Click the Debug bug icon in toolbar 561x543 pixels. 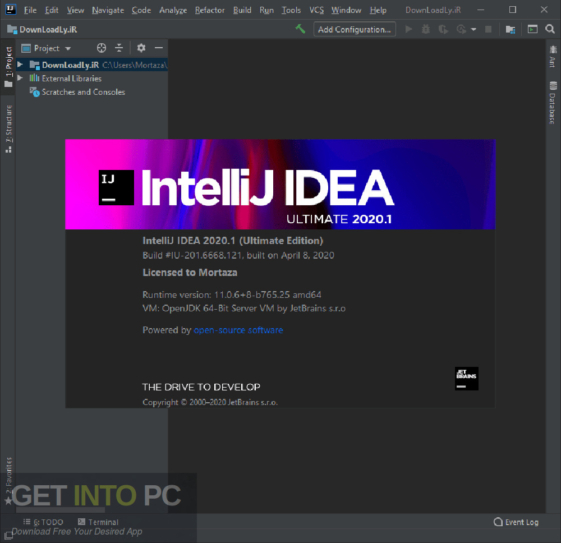point(425,29)
